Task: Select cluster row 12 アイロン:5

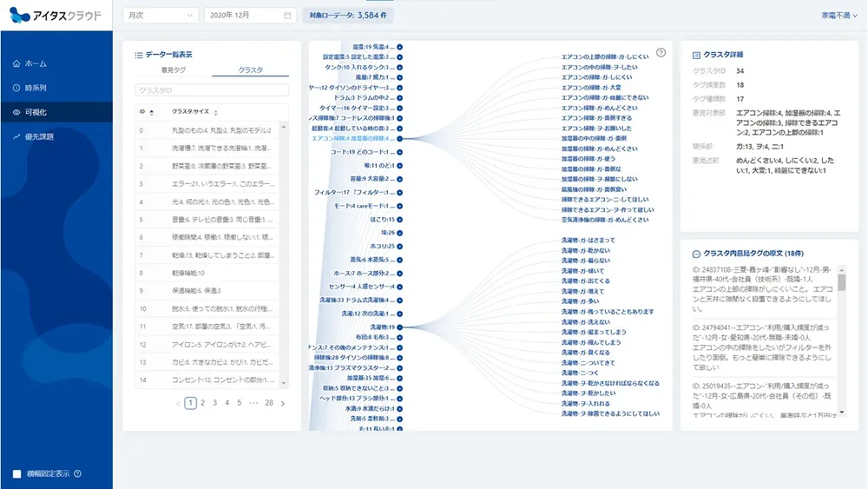Action: pos(207,345)
